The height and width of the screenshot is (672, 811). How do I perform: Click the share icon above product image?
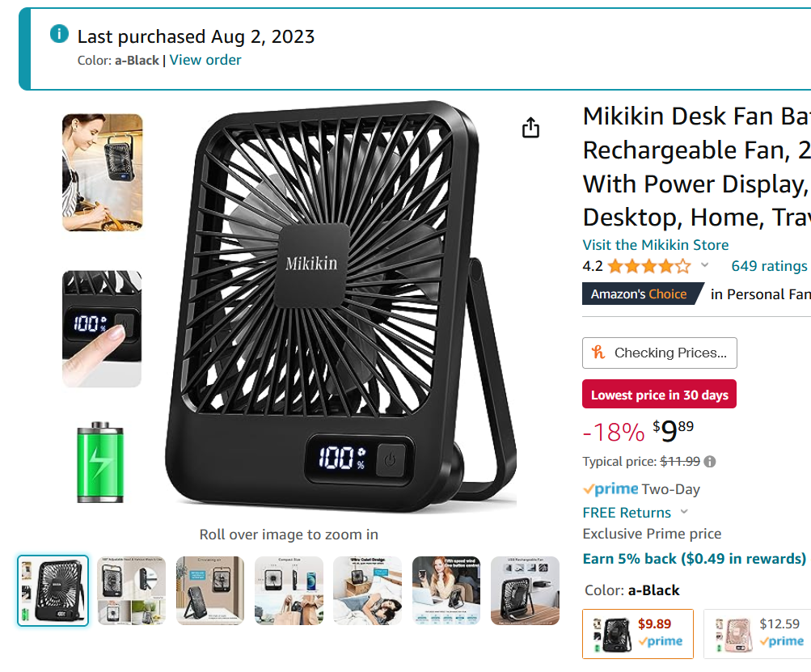(530, 128)
